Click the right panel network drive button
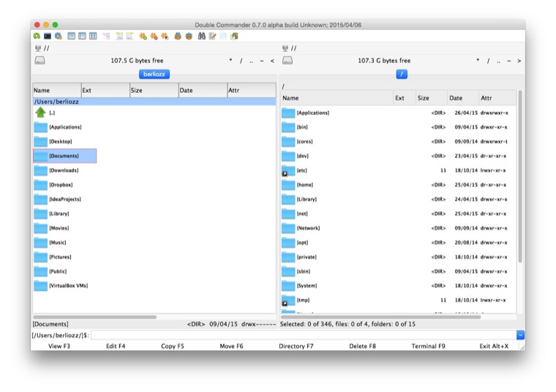 (290, 48)
